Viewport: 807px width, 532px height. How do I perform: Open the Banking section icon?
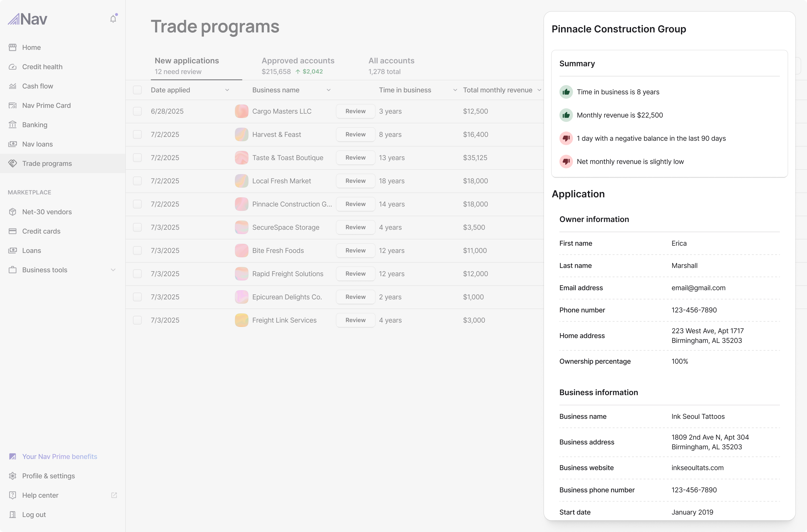coord(13,125)
